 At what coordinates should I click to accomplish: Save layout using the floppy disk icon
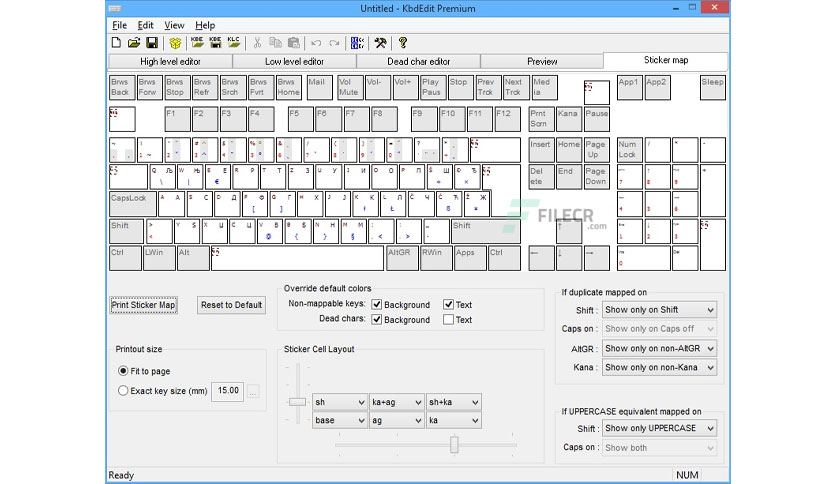pyautogui.click(x=152, y=43)
